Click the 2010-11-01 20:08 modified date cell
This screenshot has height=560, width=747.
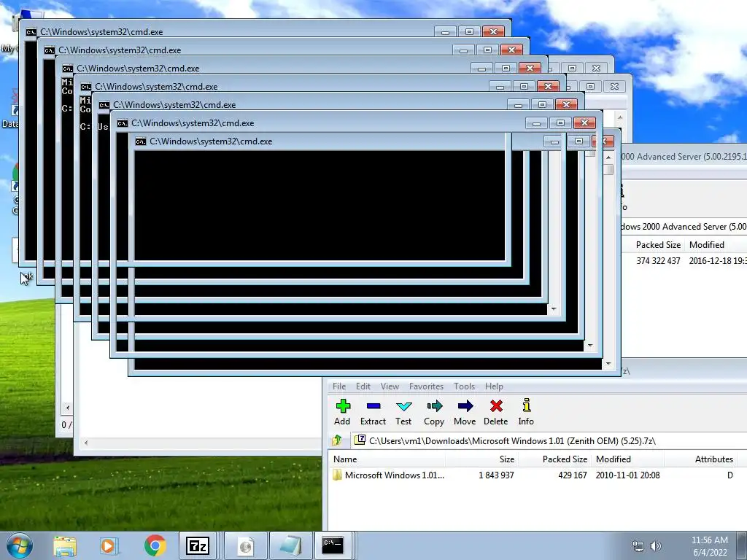point(627,475)
